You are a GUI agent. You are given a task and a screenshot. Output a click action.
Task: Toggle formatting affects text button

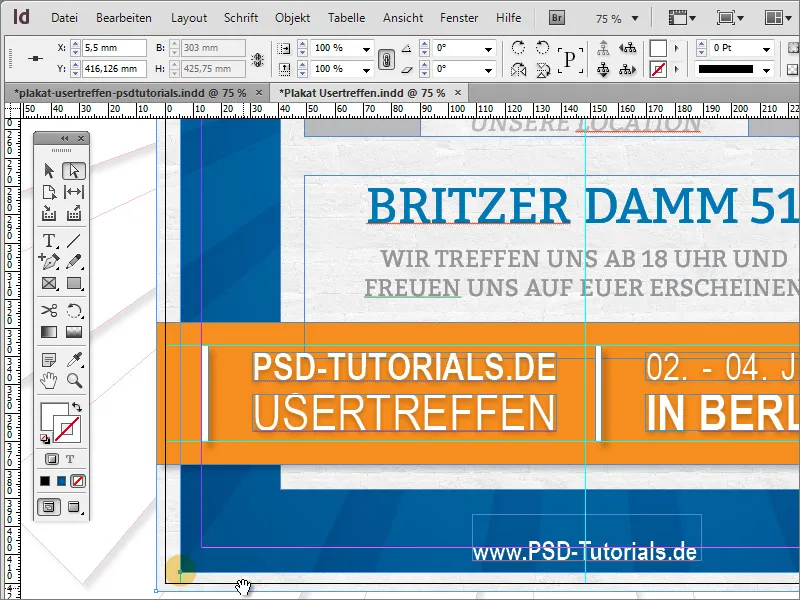point(70,459)
